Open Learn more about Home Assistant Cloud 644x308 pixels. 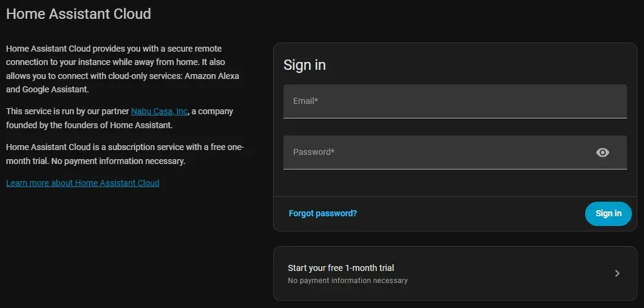point(83,183)
